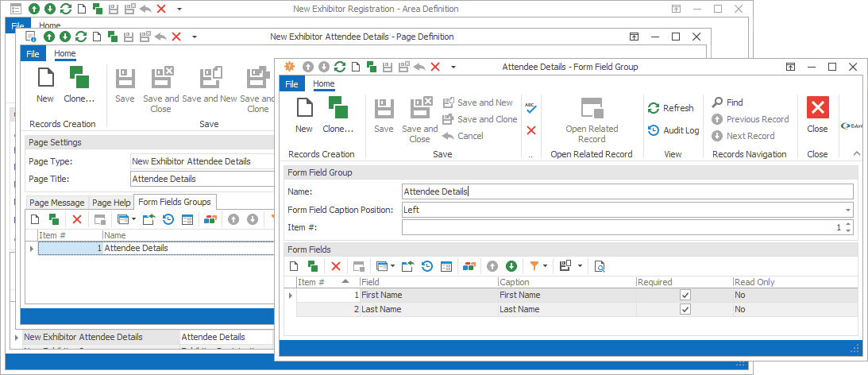The image size is (868, 375).
Task: Click Clone… in Form Field Group ribbon
Action: point(338,114)
